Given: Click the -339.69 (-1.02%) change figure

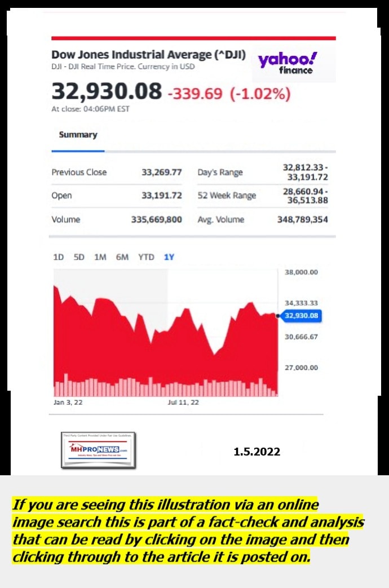Looking at the screenshot, I should 229,94.
